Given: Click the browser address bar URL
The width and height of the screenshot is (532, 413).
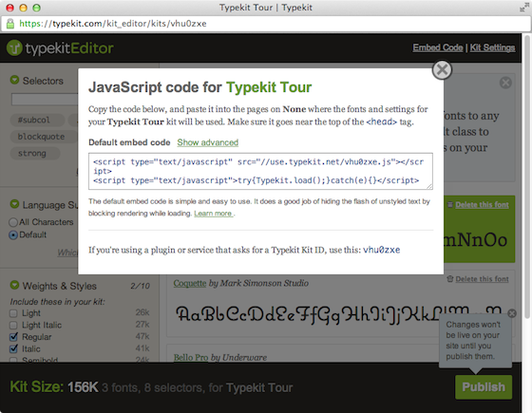Looking at the screenshot, I should click(113, 24).
